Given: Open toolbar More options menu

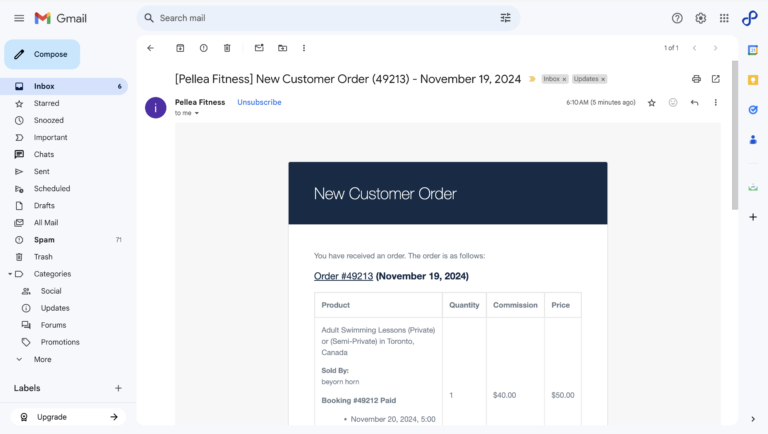Looking at the screenshot, I should point(304,48).
